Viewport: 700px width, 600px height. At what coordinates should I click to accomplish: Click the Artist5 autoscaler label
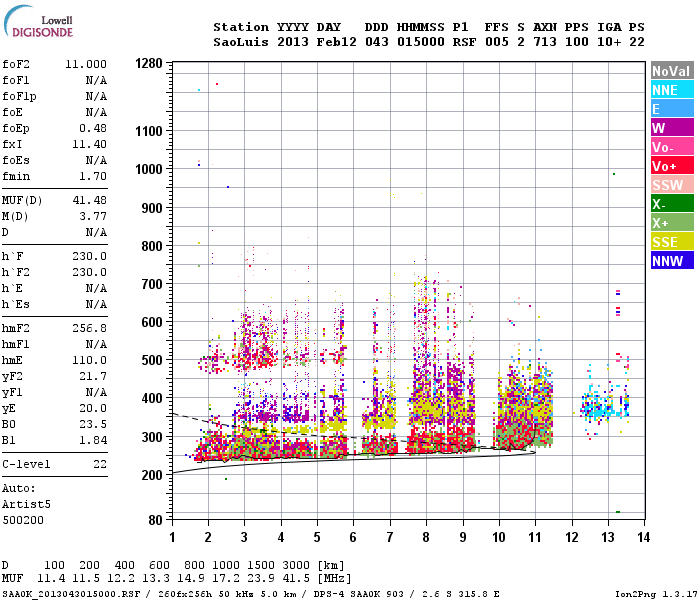(x=26, y=504)
